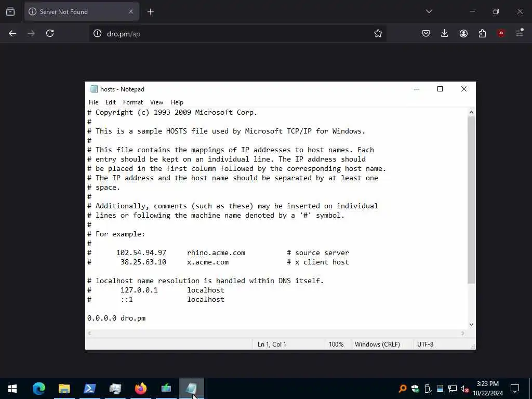Click the '127.0.0.1' text
This screenshot has height=399, width=532.
pos(139,290)
